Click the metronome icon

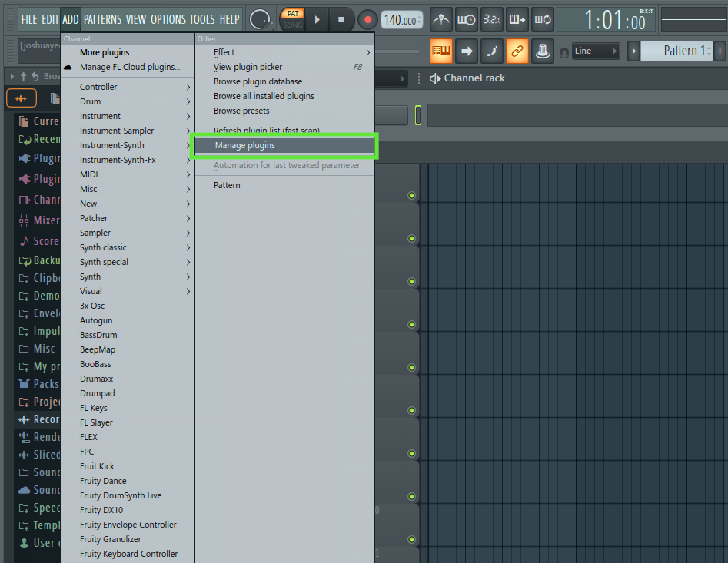point(441,20)
